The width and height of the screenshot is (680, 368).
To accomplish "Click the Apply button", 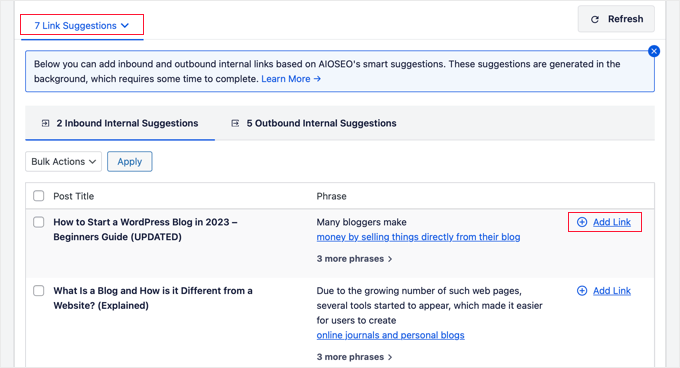I will 130,162.
